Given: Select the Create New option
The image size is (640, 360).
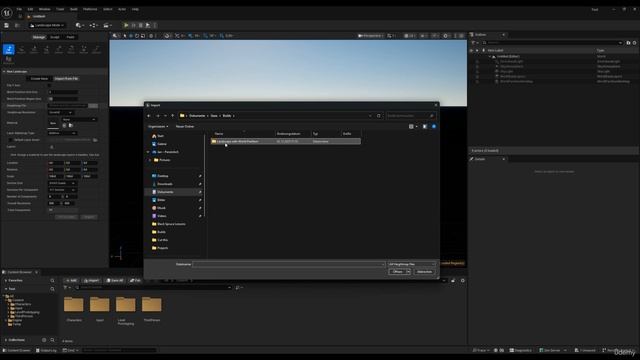Looking at the screenshot, I should point(39,78).
